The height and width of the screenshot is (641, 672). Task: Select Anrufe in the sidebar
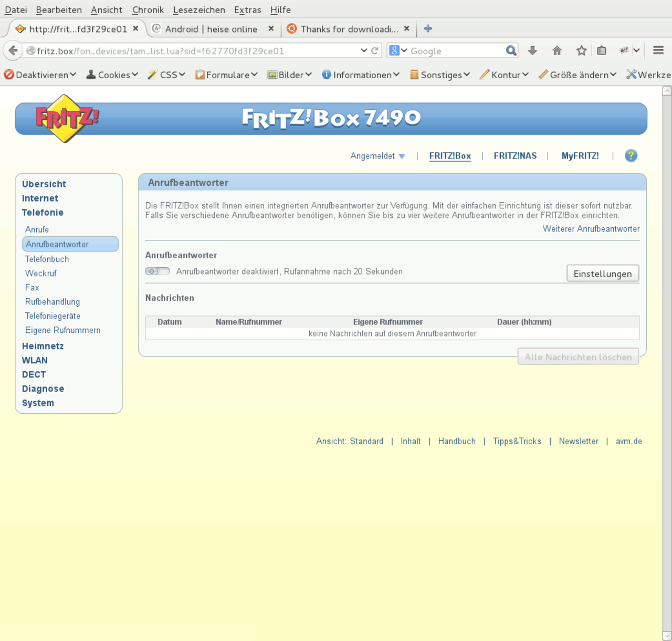(37, 229)
